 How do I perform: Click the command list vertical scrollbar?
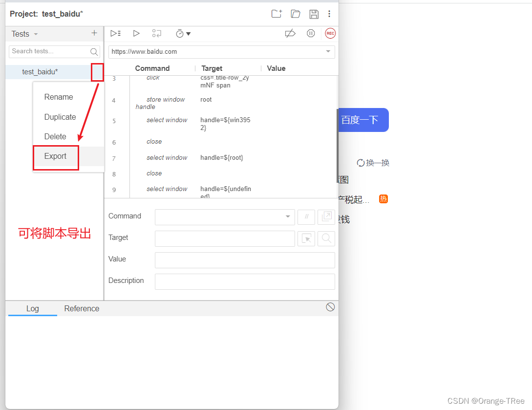[338, 146]
